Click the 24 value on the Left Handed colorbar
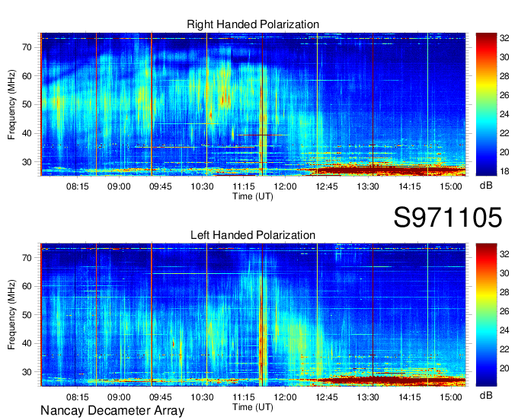 [504, 330]
